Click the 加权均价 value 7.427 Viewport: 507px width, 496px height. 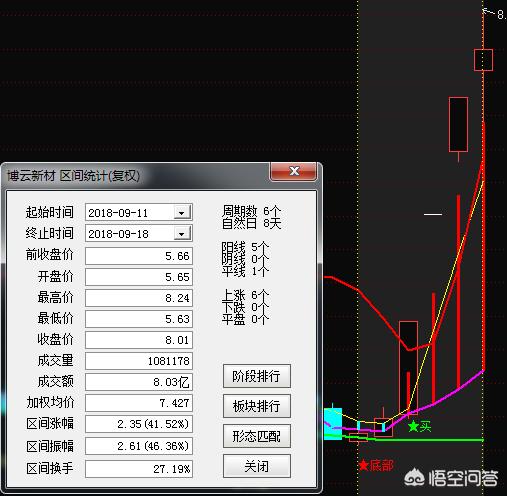click(x=139, y=403)
